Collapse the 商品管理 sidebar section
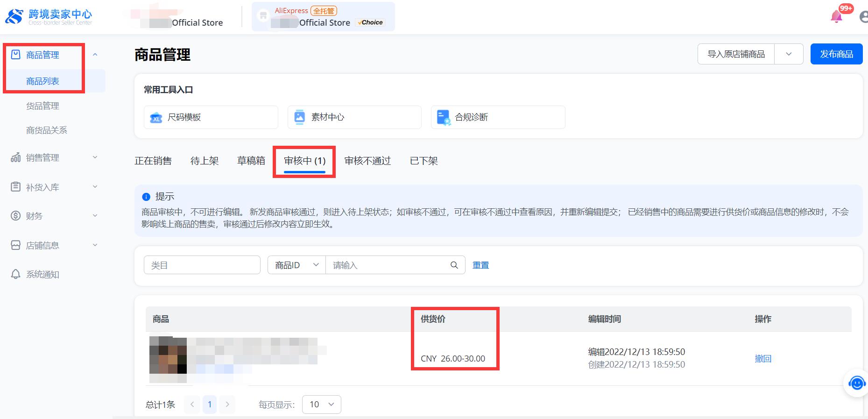The width and height of the screenshot is (868, 419). [x=95, y=55]
